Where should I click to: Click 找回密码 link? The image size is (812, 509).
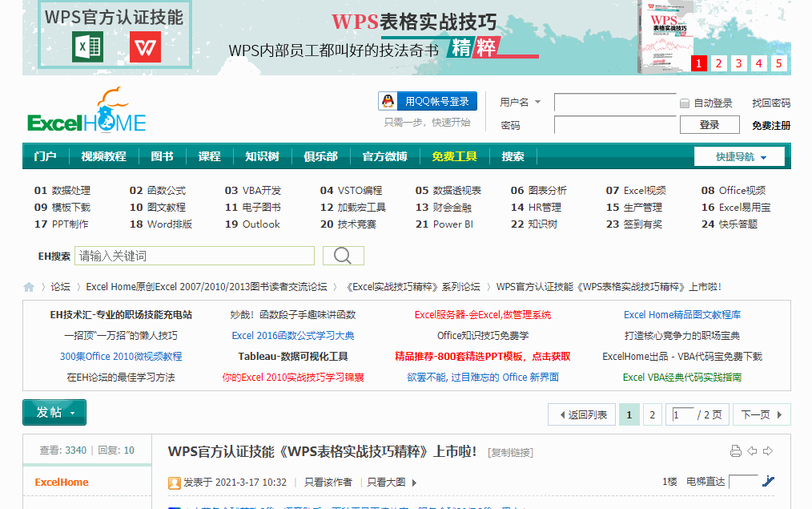point(771,103)
